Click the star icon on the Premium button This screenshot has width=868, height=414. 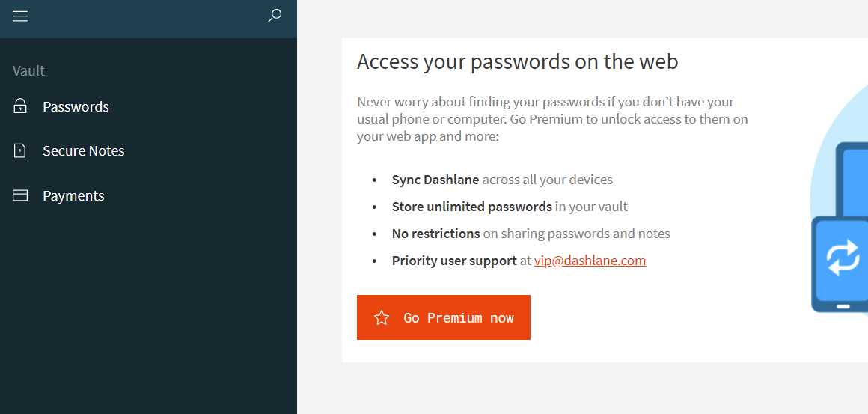pyautogui.click(x=382, y=317)
